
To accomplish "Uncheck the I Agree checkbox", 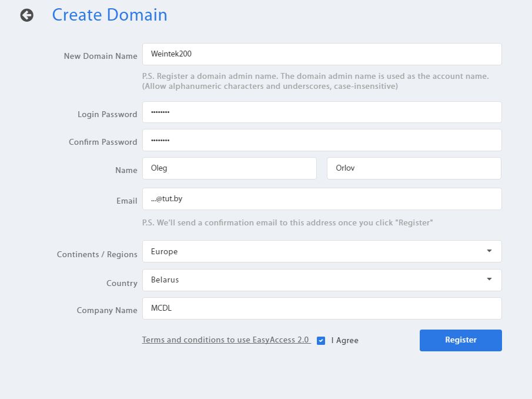I will (x=321, y=341).
